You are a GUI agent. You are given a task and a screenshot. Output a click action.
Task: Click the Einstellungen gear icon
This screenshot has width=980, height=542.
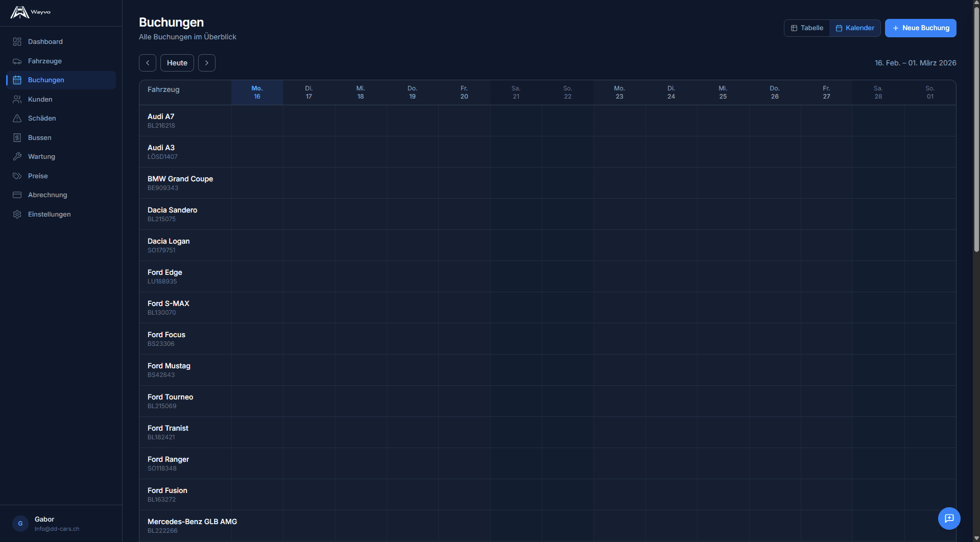pyautogui.click(x=17, y=215)
